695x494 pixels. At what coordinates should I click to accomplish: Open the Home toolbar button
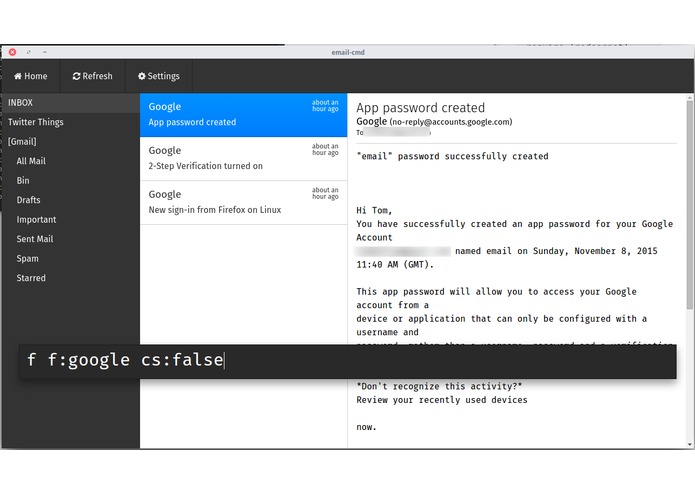tap(31, 76)
